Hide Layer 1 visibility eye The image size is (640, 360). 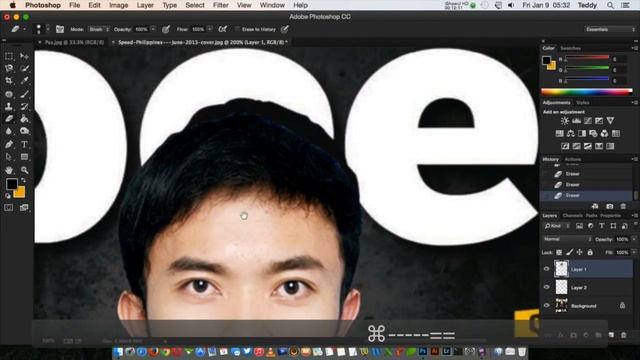point(547,269)
